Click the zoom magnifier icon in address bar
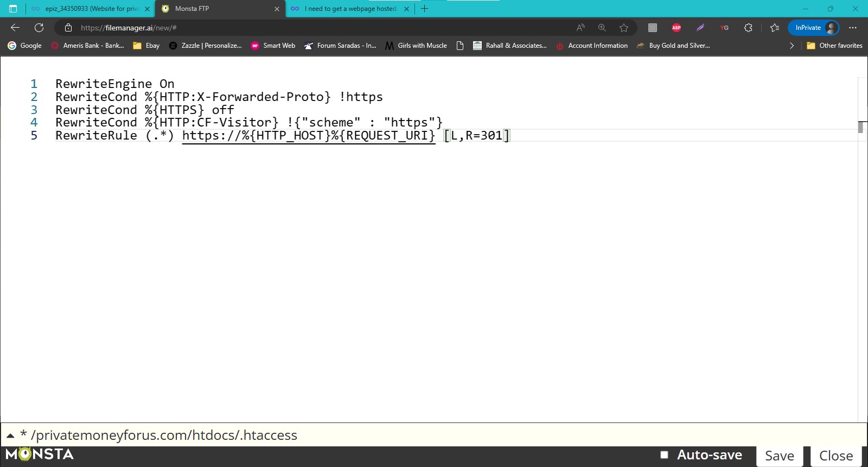Screen dimensions: 868x467 (602, 28)
